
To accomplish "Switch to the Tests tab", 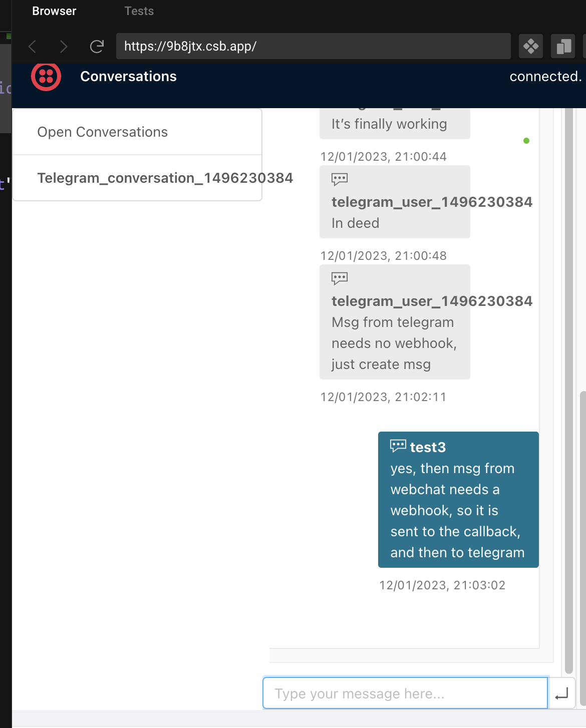I will pos(139,11).
